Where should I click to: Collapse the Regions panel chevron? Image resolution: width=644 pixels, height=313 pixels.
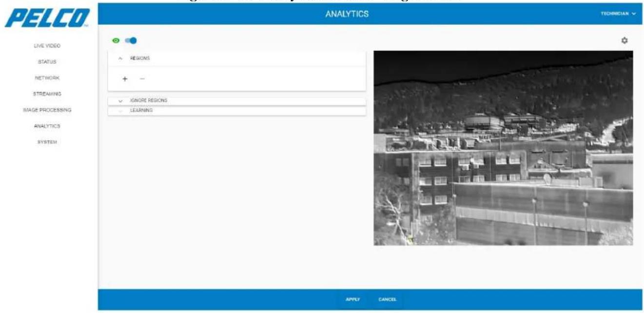(120, 58)
